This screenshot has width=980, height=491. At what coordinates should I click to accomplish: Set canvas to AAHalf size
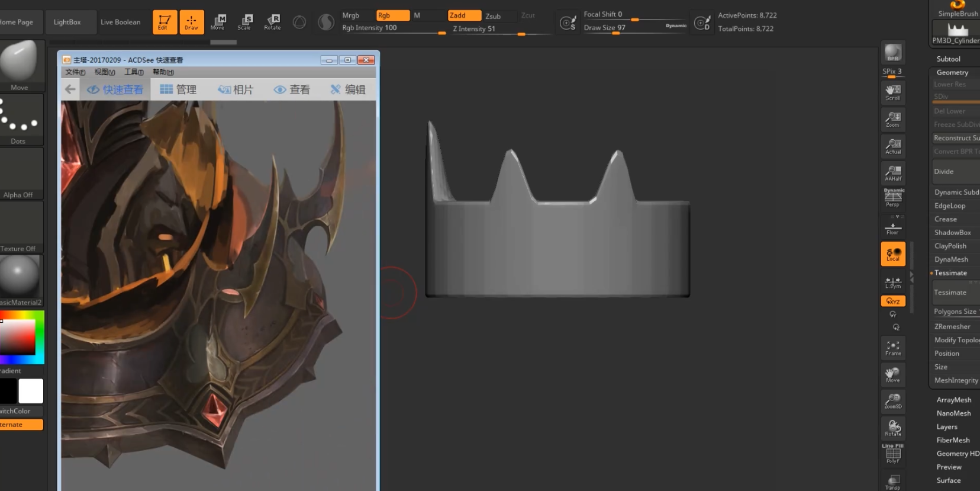click(x=893, y=172)
